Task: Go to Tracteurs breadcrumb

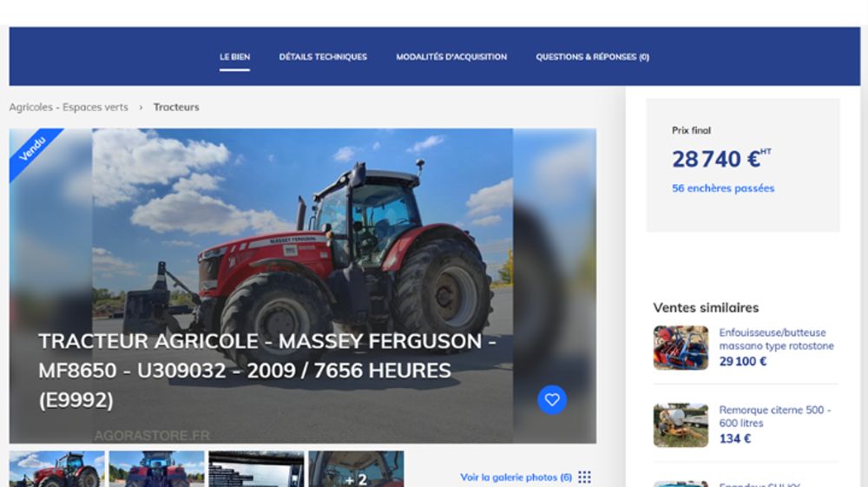Action: tap(176, 108)
